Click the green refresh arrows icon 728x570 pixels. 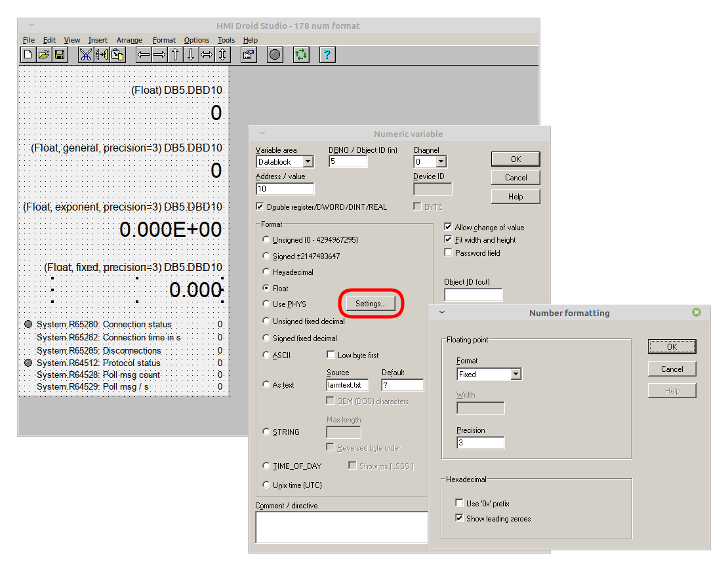coord(301,55)
